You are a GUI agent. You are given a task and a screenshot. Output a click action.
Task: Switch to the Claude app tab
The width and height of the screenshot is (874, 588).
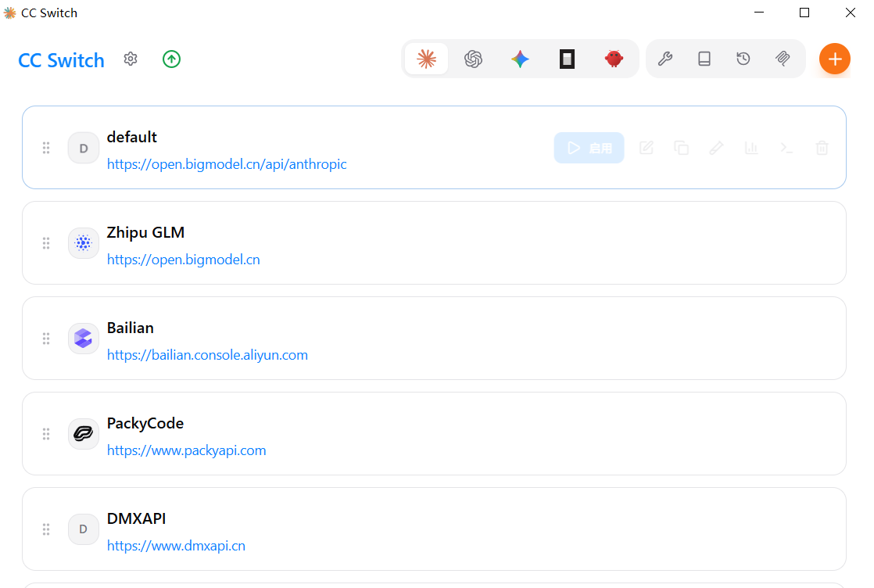coord(426,59)
